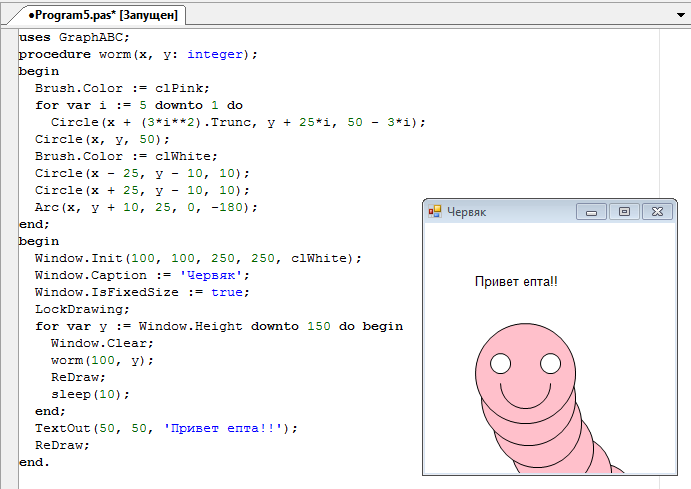
Task: Minimize the Червяк window
Action: coord(591,212)
